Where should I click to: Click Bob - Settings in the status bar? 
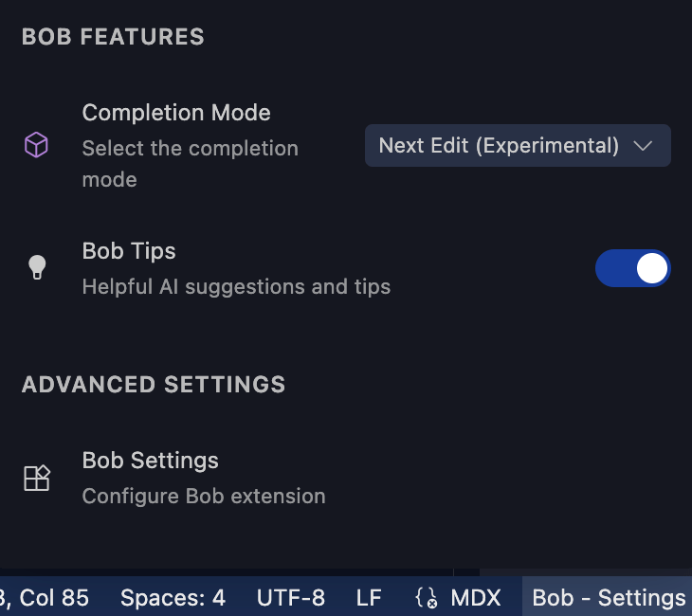[609, 598]
